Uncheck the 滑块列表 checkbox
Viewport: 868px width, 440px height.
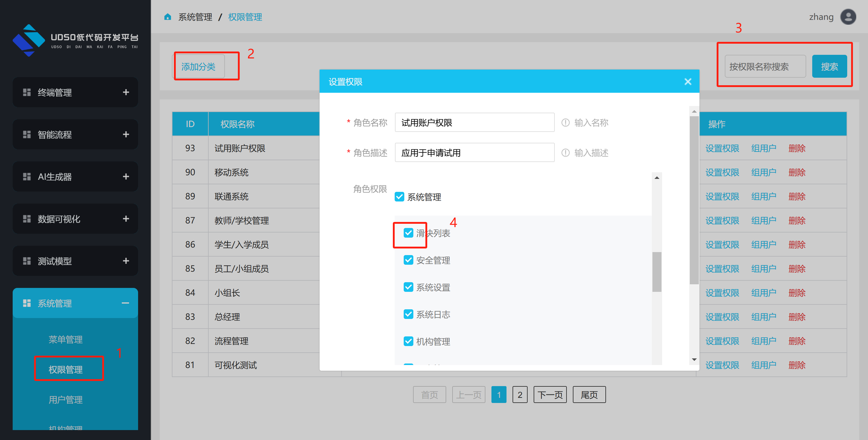click(x=409, y=233)
